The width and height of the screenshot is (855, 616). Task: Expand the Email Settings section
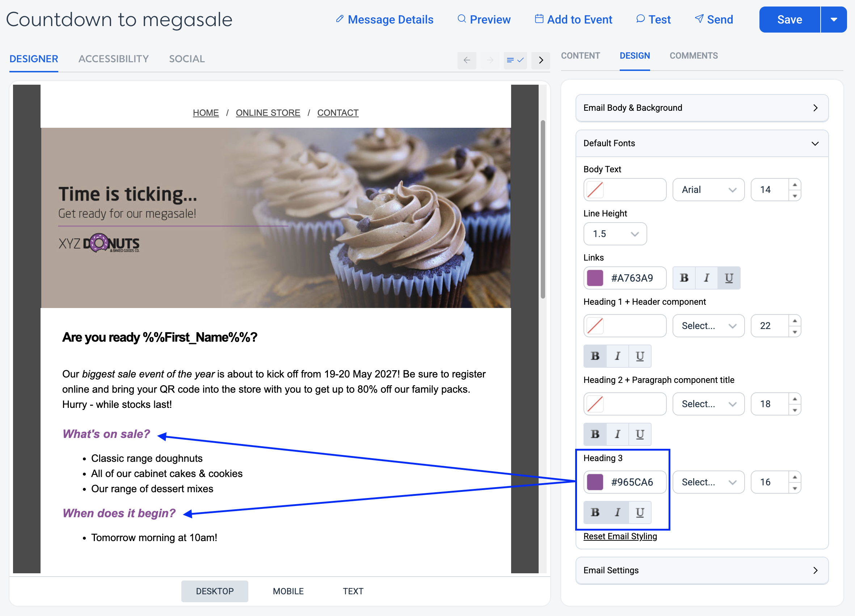(x=702, y=570)
